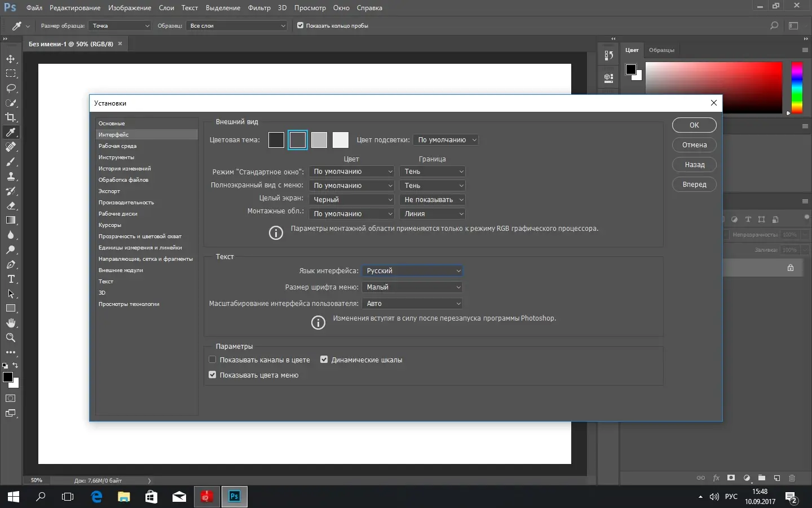
Task: Select the Clone Stamp tool
Action: tap(11, 176)
